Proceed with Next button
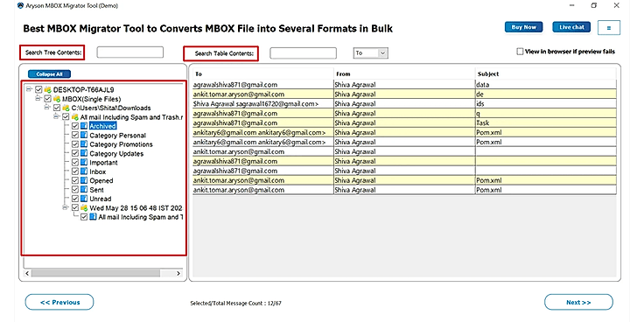Viewport: 644px width, 322px height. [x=578, y=302]
